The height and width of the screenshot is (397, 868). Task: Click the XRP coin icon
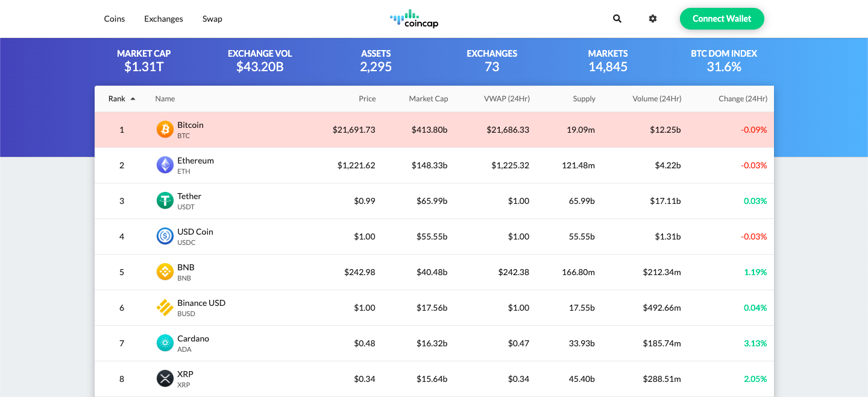[165, 378]
